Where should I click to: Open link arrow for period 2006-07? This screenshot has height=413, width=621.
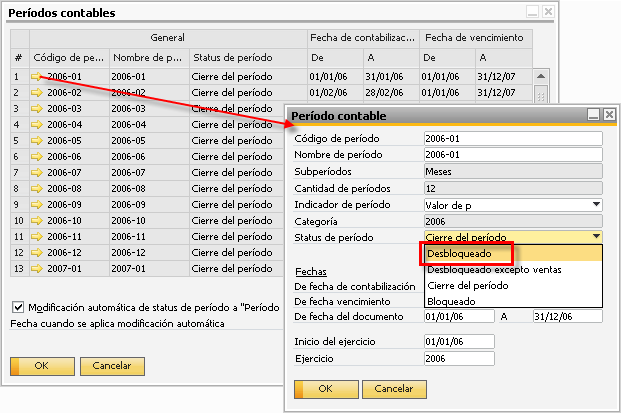coord(36,173)
